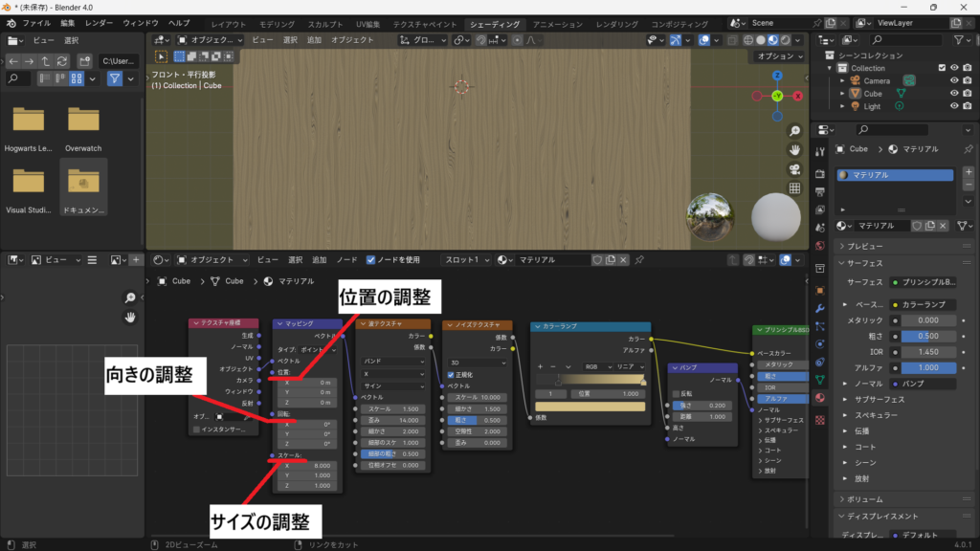Create new folder in file browser
This screenshot has height=551, width=980.
click(84, 61)
